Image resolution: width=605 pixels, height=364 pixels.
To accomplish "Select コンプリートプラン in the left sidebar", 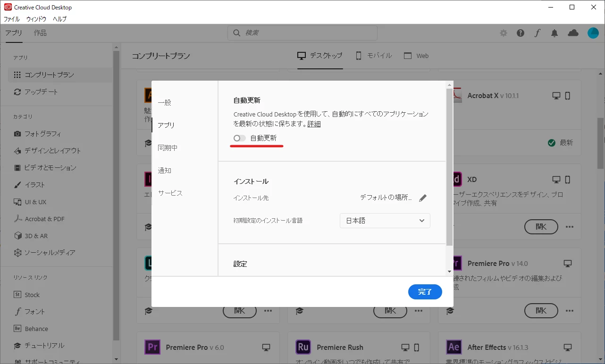I will (x=60, y=74).
